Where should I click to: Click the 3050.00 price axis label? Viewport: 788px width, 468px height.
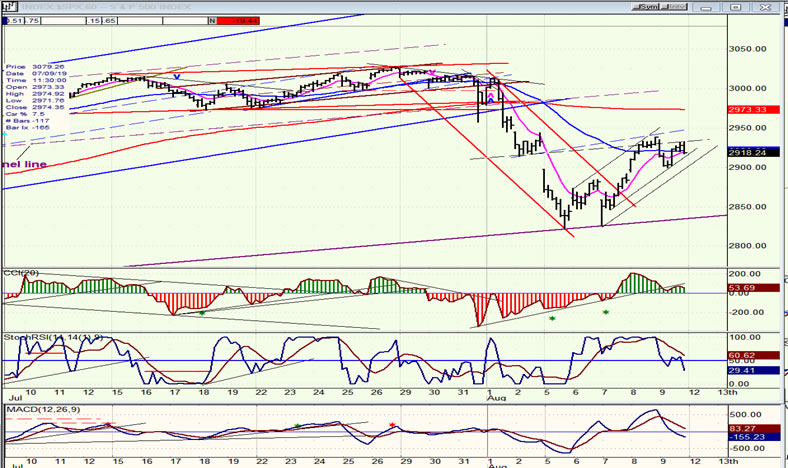748,49
